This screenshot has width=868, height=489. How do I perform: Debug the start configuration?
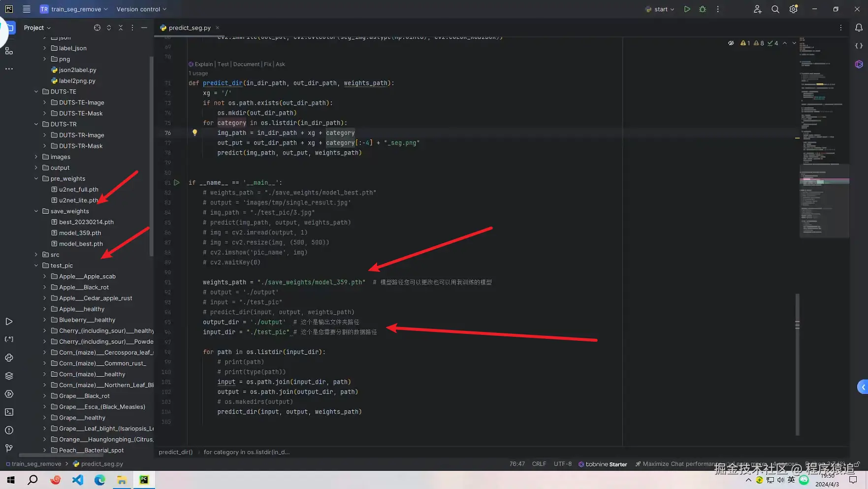pyautogui.click(x=703, y=9)
